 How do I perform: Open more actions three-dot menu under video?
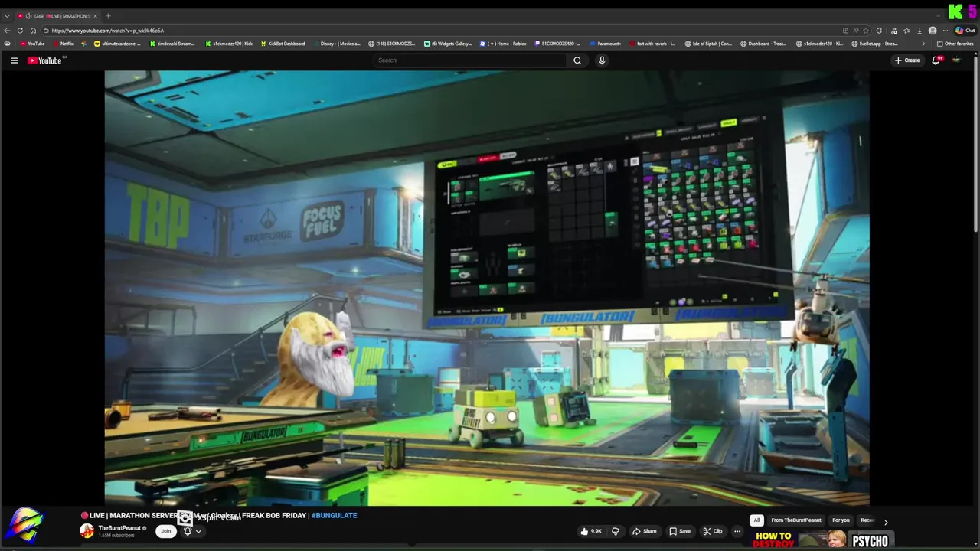[737, 531]
